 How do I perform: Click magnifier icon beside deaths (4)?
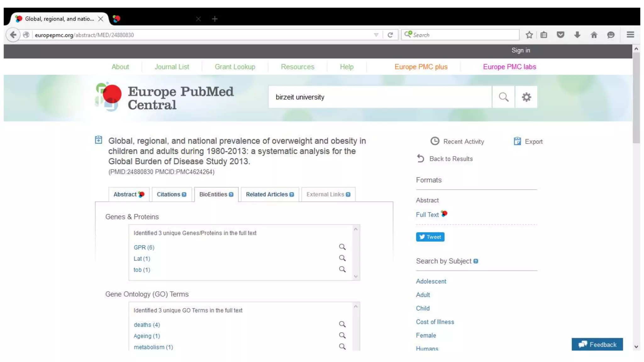coord(342,324)
